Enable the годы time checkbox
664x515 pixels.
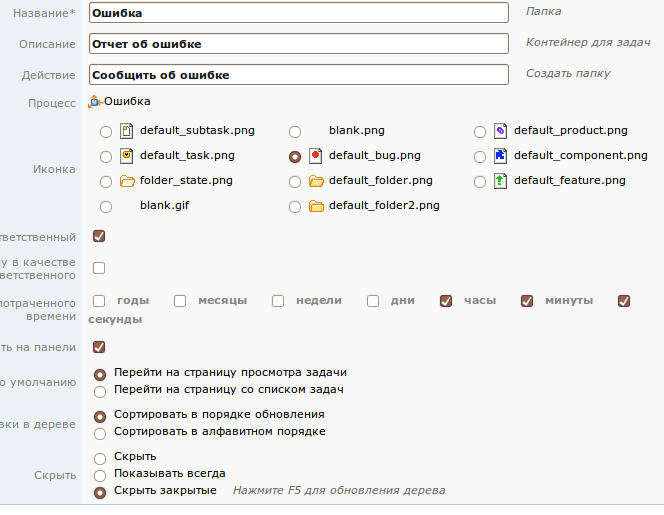99,301
